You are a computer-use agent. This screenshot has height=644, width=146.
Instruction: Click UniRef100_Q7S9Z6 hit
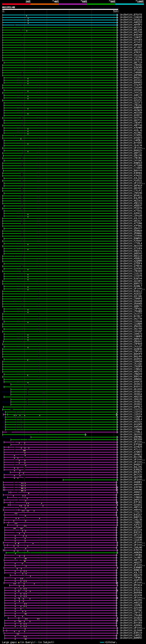click(x=131, y=70)
